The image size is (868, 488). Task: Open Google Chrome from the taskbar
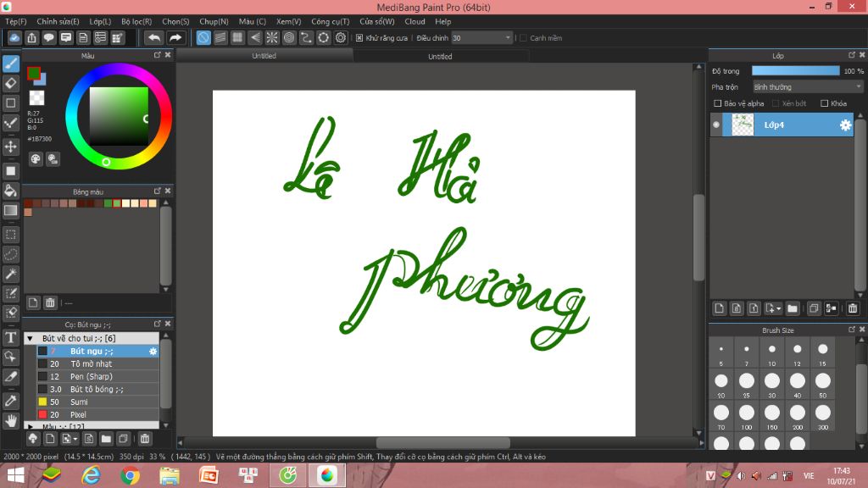coord(130,475)
